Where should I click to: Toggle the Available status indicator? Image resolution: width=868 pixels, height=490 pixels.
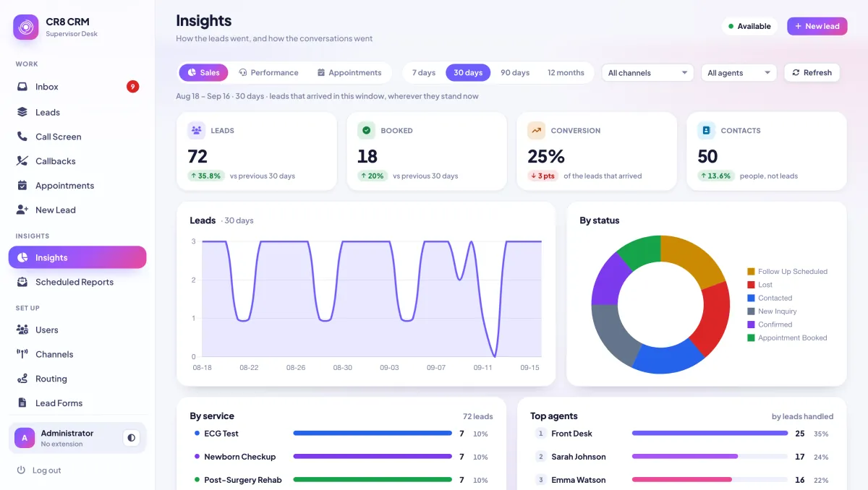(x=749, y=26)
